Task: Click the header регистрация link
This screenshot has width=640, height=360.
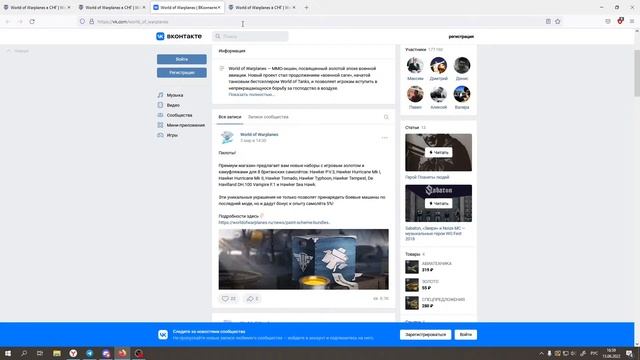Action: pyautogui.click(x=461, y=36)
